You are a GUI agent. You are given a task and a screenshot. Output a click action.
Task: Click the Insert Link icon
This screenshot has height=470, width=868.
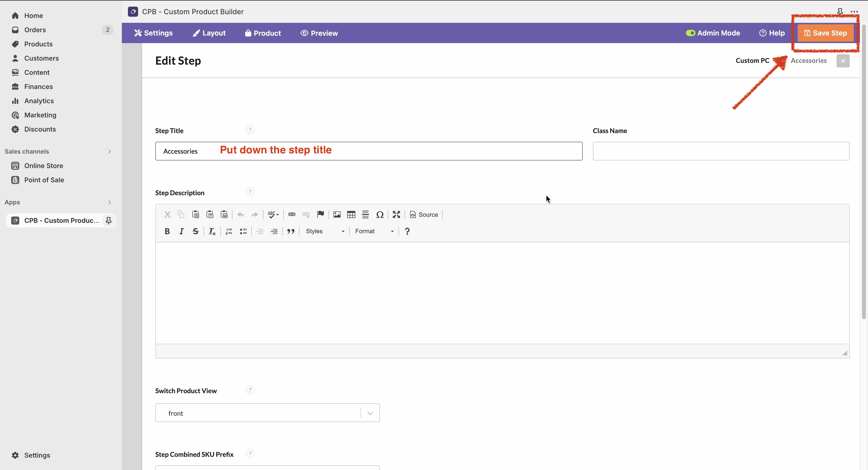coord(292,214)
